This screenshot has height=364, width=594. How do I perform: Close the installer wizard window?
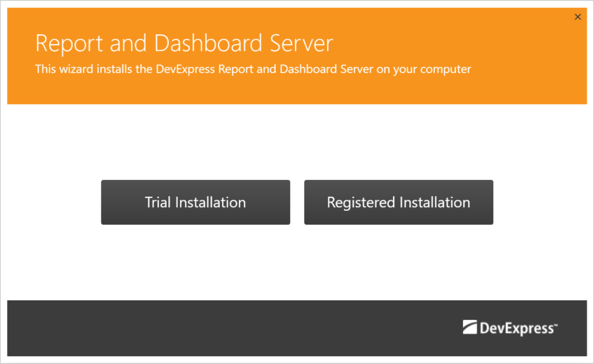[578, 17]
